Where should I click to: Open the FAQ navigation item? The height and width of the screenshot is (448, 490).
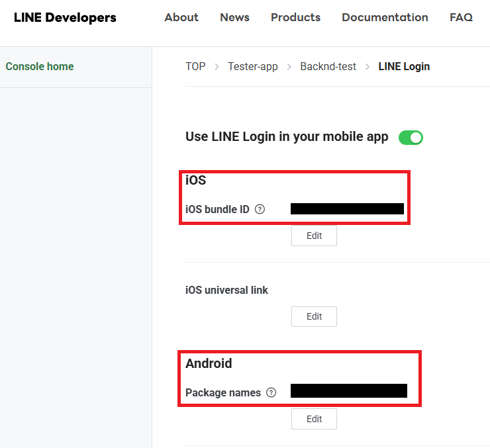click(461, 18)
